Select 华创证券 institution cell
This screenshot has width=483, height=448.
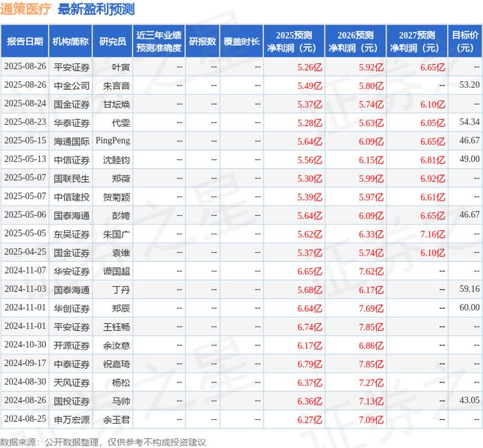72,308
